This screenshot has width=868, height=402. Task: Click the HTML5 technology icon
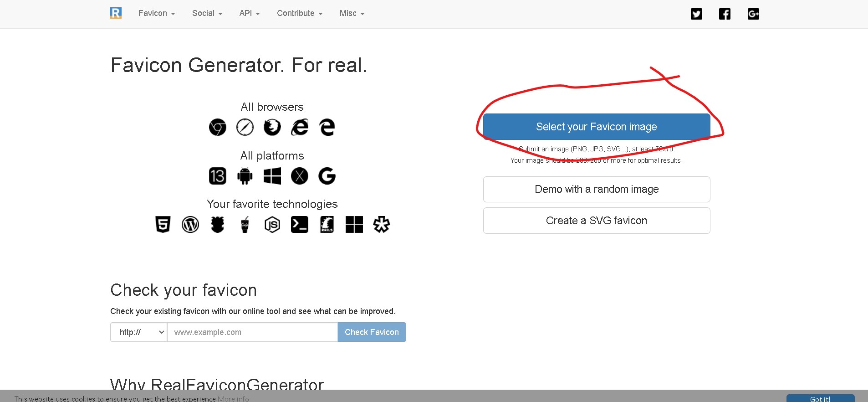tap(163, 224)
